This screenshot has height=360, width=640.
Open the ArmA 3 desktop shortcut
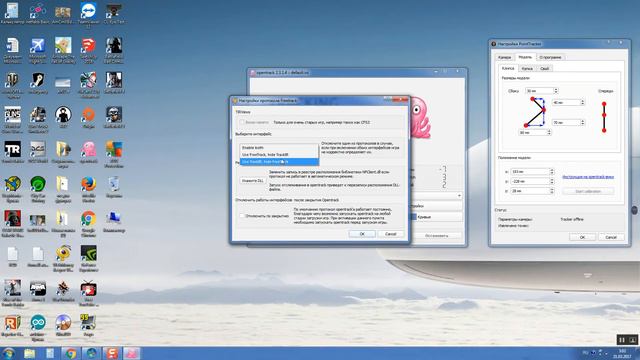(x=38, y=291)
